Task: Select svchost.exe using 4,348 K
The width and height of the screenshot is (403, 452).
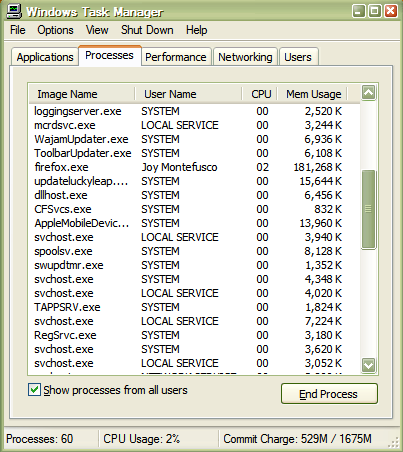Action: pyautogui.click(x=194, y=279)
